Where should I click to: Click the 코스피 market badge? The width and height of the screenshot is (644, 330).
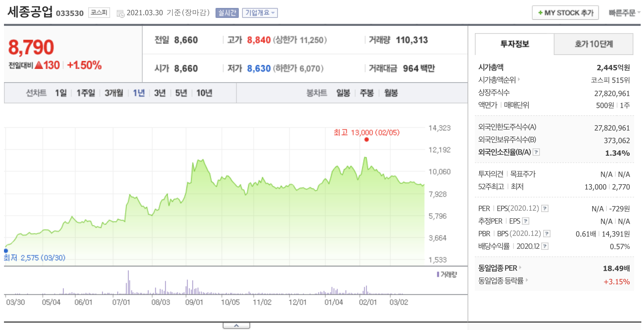(x=99, y=13)
